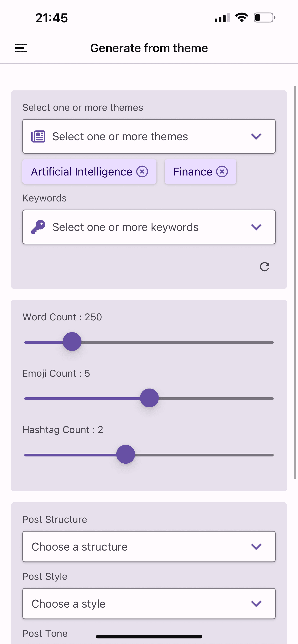Click the Post Style label
This screenshot has height=644, width=298.
[45, 576]
